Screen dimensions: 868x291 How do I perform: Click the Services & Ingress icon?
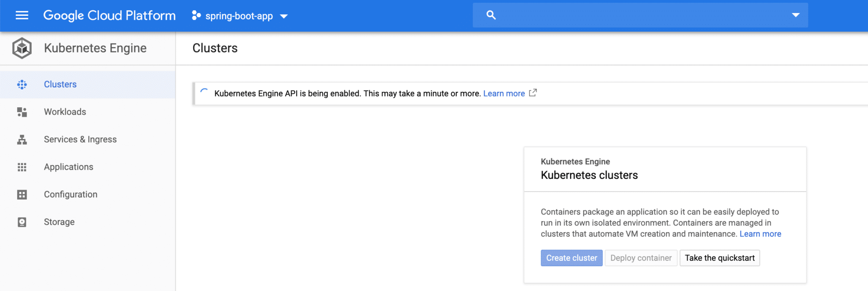tap(22, 140)
